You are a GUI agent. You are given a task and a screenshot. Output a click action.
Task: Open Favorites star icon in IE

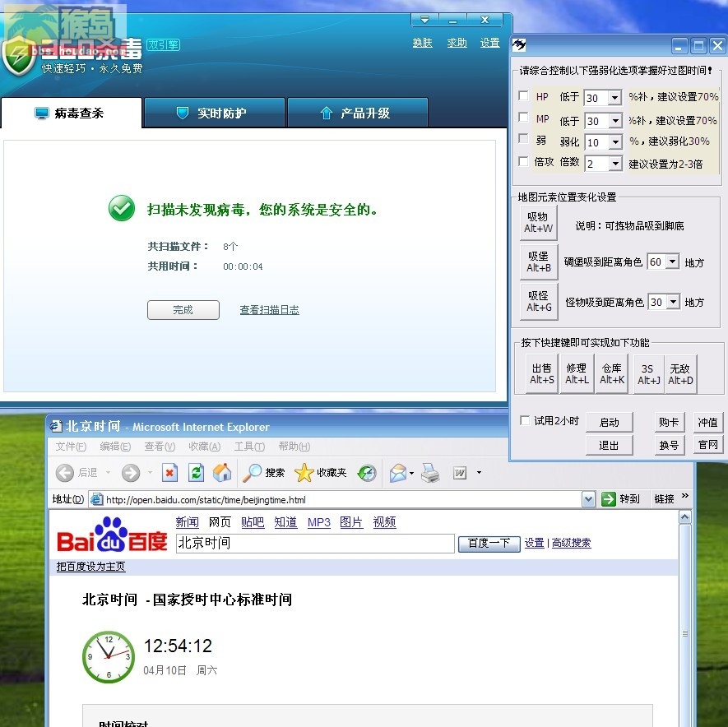[x=304, y=473]
